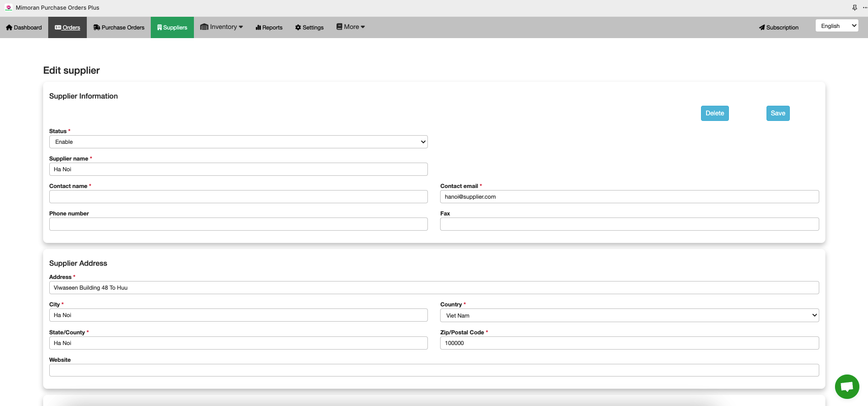Click the Website input field

point(434,370)
